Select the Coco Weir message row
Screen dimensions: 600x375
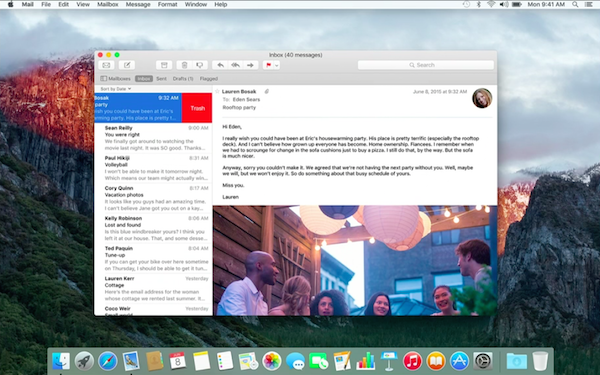153,310
